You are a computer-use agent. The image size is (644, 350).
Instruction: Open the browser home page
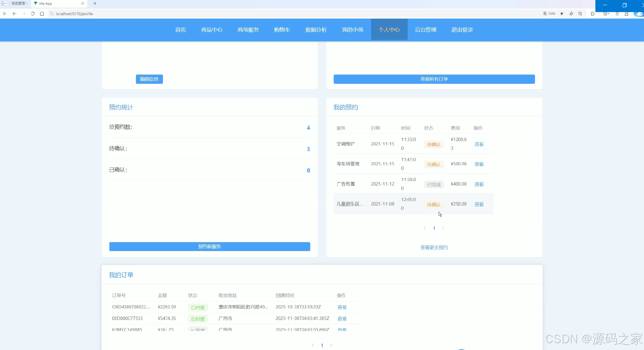click(x=42, y=14)
